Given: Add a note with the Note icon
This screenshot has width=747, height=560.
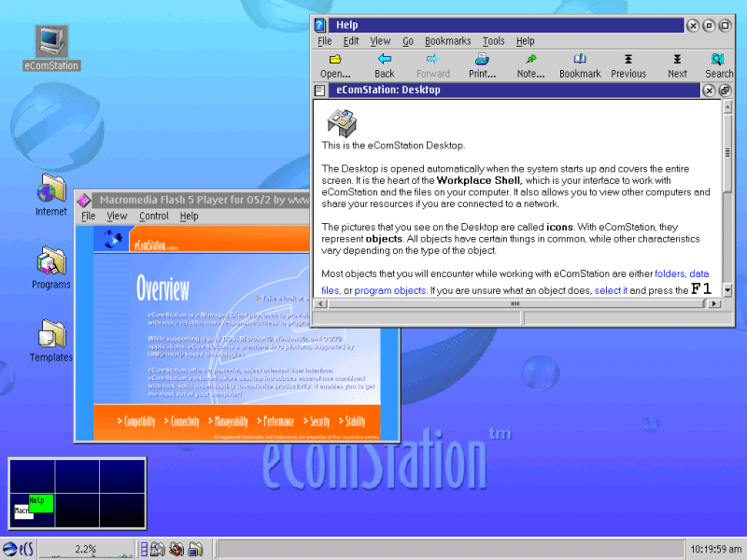Looking at the screenshot, I should coord(530,64).
